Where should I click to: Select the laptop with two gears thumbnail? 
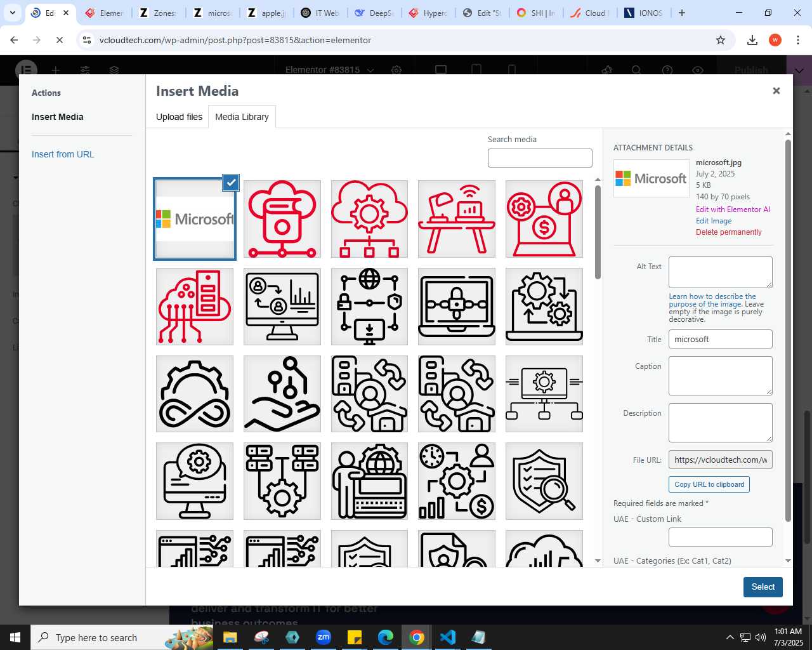tap(544, 307)
